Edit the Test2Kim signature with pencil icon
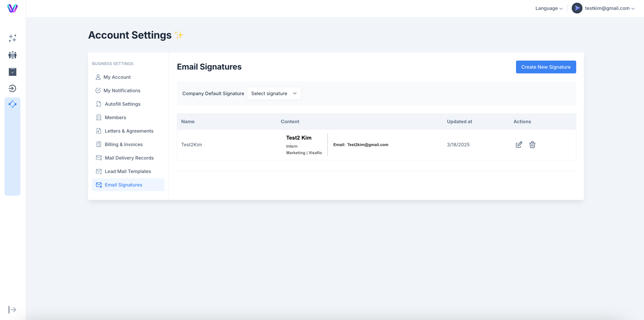The image size is (644, 320). [x=519, y=145]
